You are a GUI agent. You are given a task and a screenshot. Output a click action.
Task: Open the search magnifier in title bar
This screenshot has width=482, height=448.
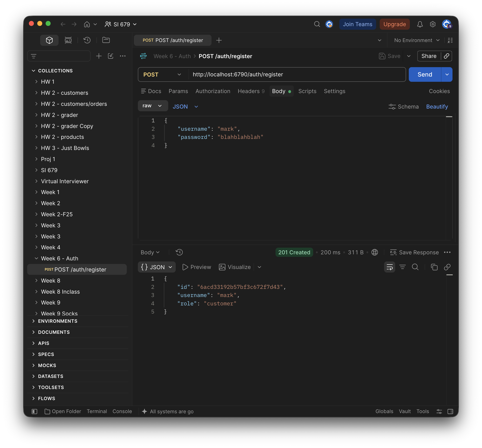317,24
